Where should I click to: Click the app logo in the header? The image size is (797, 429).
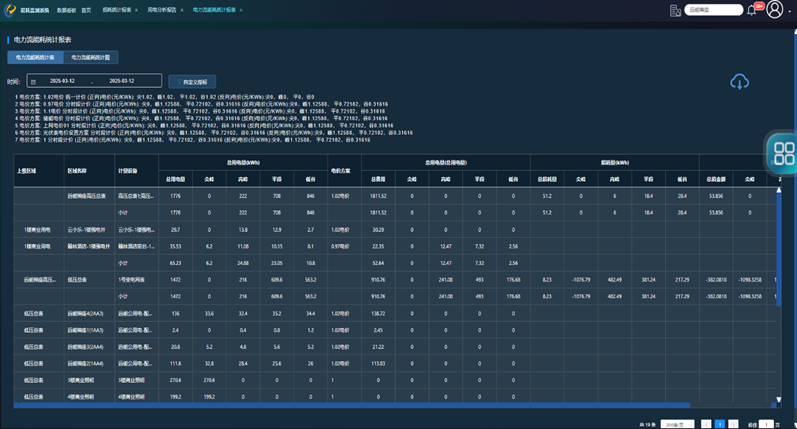click(10, 9)
